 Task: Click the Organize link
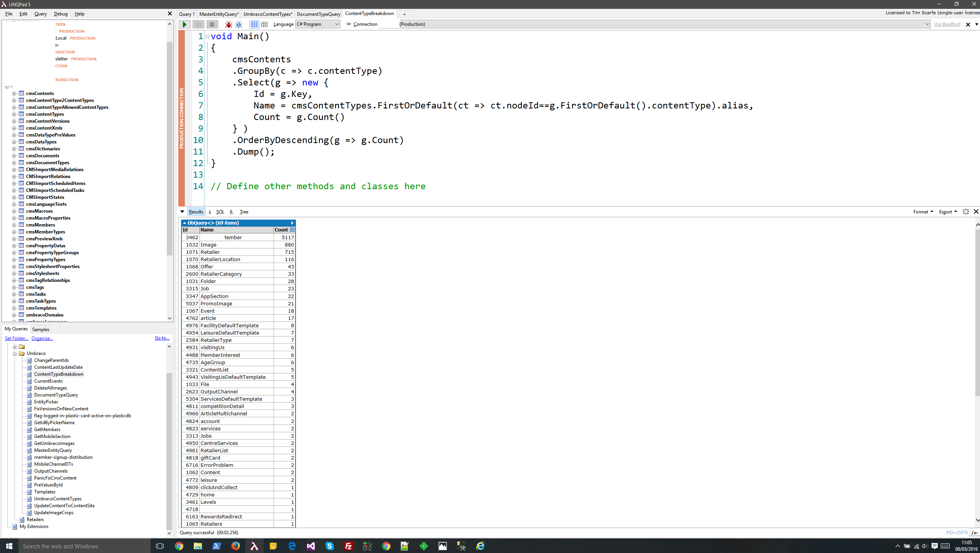click(42, 338)
